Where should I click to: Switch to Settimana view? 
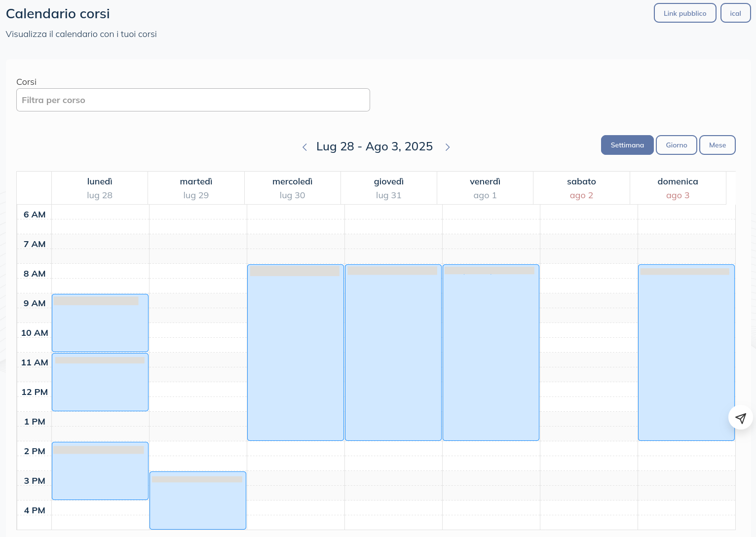click(627, 145)
